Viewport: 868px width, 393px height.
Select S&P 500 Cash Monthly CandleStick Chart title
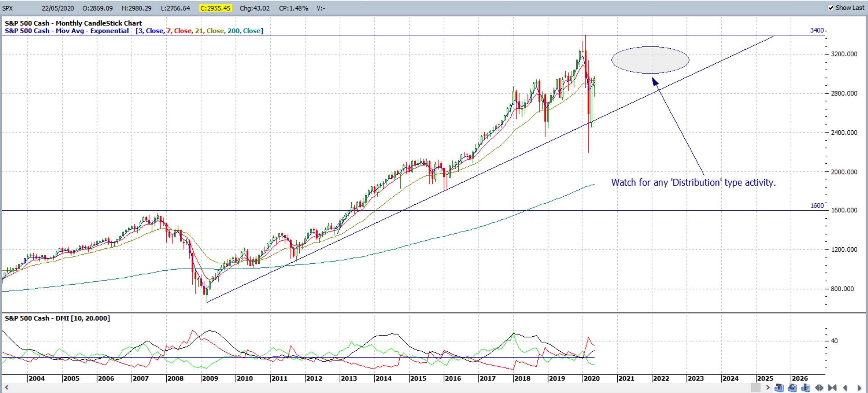(x=73, y=23)
